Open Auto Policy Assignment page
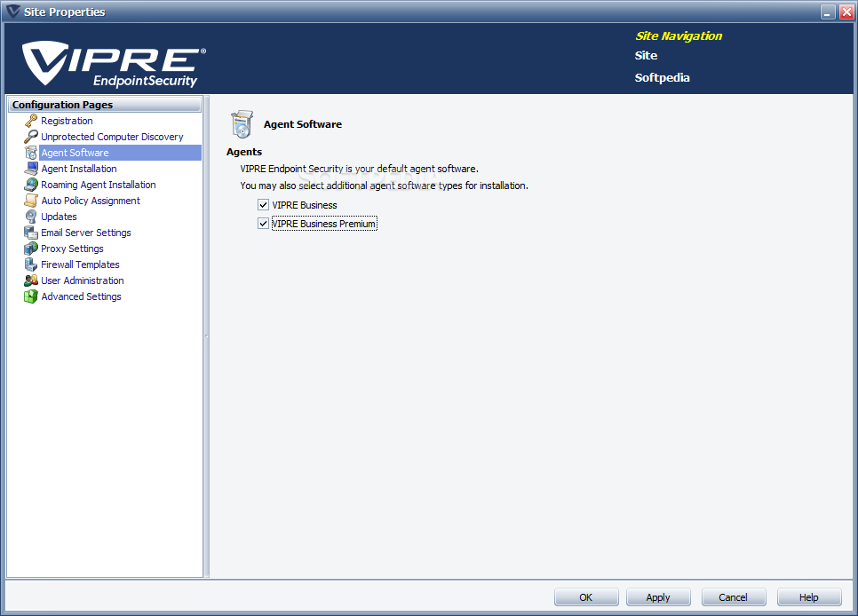The image size is (858, 616). [x=91, y=201]
